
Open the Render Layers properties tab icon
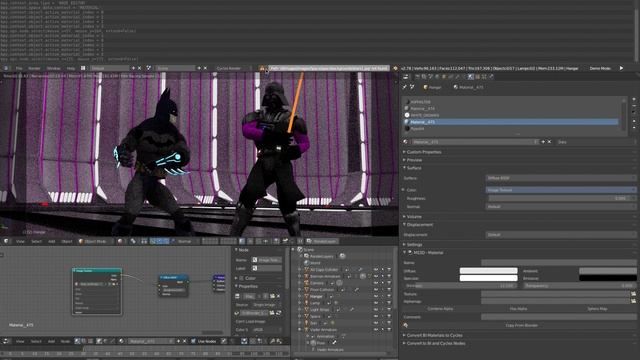coord(424,76)
